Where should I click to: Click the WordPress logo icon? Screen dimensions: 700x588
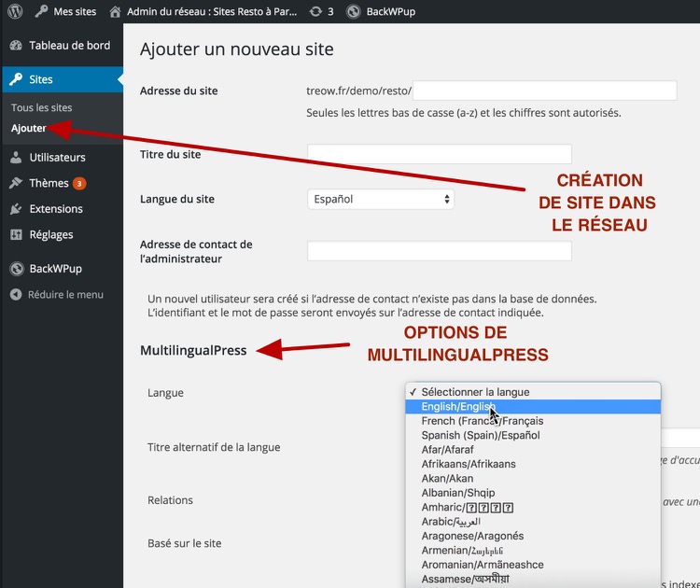tap(15, 11)
